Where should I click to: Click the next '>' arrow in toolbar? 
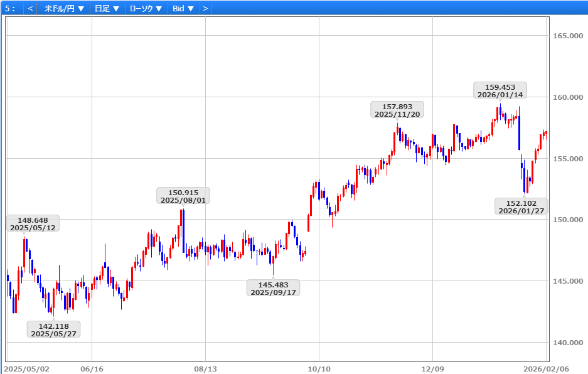point(205,8)
